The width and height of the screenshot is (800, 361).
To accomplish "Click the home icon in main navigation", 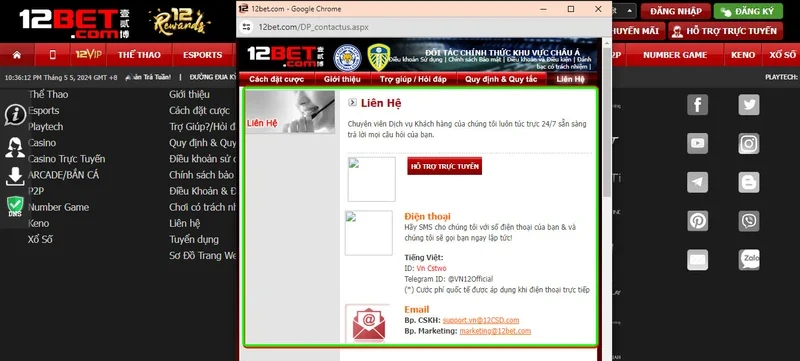I will 17,55.
